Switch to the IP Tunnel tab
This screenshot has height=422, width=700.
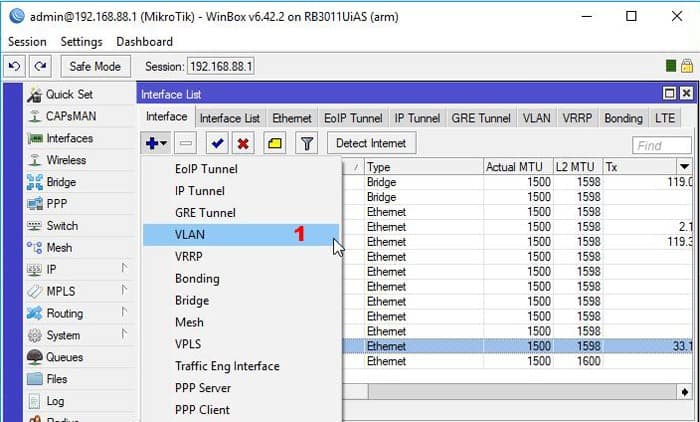pos(417,118)
